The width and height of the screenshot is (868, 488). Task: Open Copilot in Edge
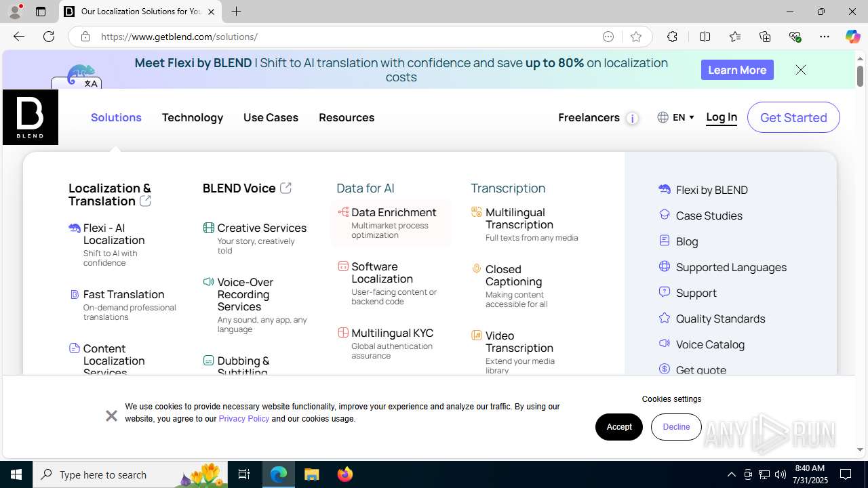tap(852, 37)
